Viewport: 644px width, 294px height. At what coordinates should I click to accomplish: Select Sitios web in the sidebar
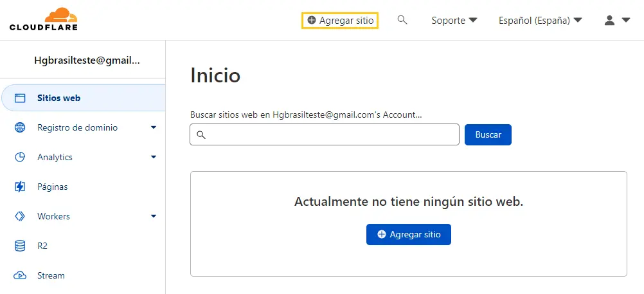(x=84, y=98)
